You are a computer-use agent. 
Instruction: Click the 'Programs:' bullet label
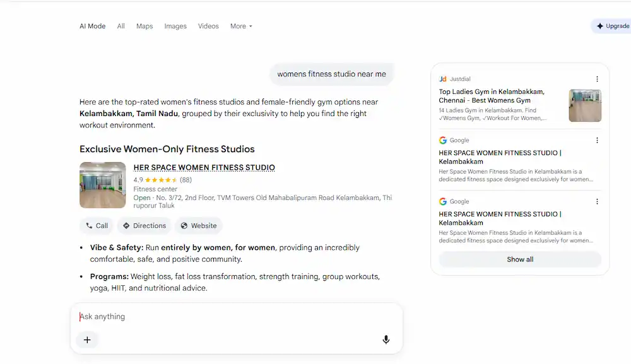[x=109, y=277]
